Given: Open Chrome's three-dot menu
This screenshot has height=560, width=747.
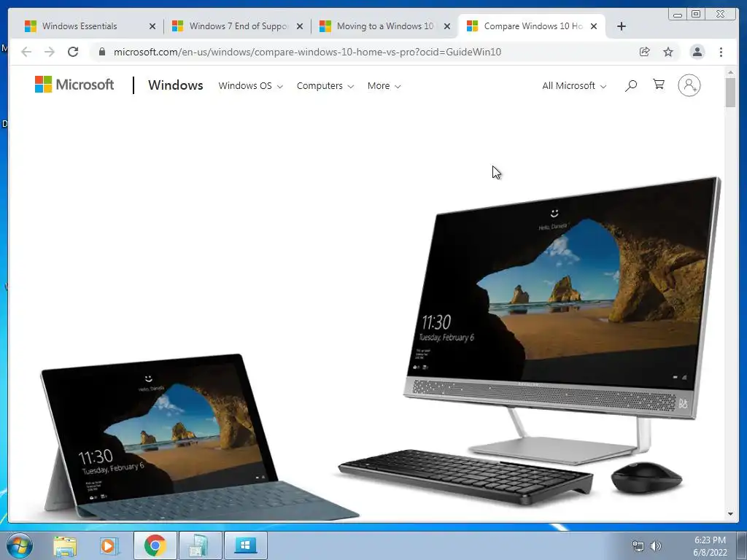Looking at the screenshot, I should (721, 52).
